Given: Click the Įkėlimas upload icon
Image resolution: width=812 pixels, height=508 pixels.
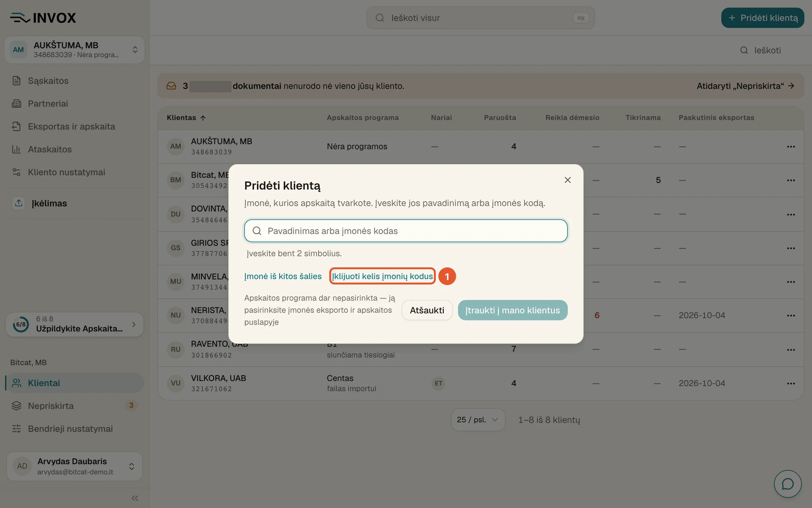Looking at the screenshot, I should (x=19, y=203).
